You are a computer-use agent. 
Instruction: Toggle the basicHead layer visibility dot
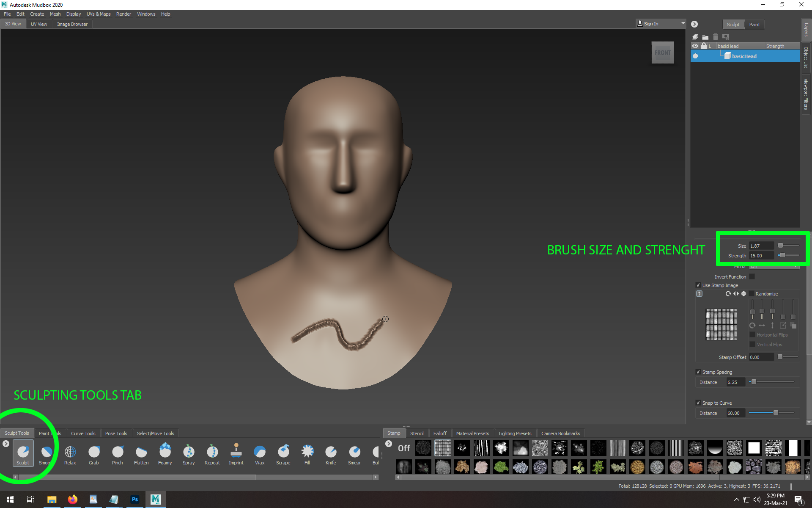695,56
